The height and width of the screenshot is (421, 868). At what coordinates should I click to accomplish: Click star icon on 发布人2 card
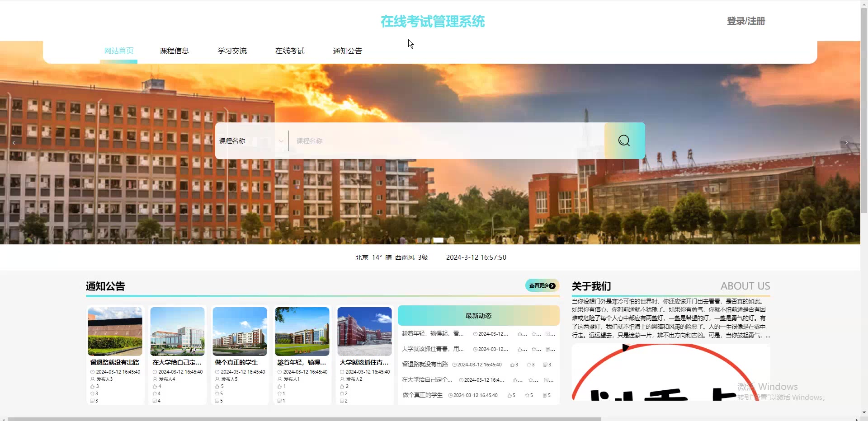click(342, 394)
